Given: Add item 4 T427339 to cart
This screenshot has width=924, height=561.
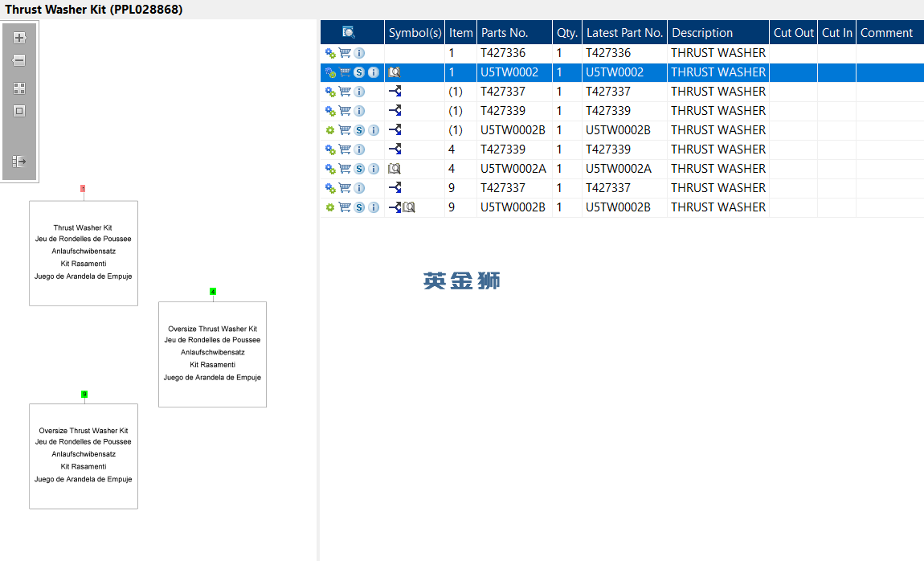Looking at the screenshot, I should (x=345, y=149).
